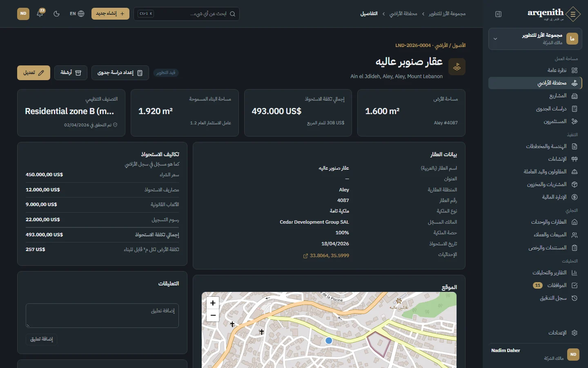Image resolution: width=588 pixels, height=368 pixels.
Task: Click the التقارير والتحليلات chart icon
Action: pos(575,273)
